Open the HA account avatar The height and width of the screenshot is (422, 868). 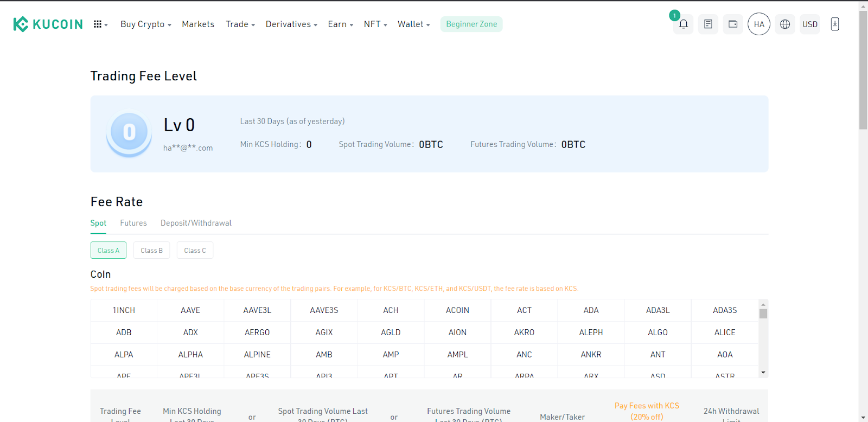(759, 24)
